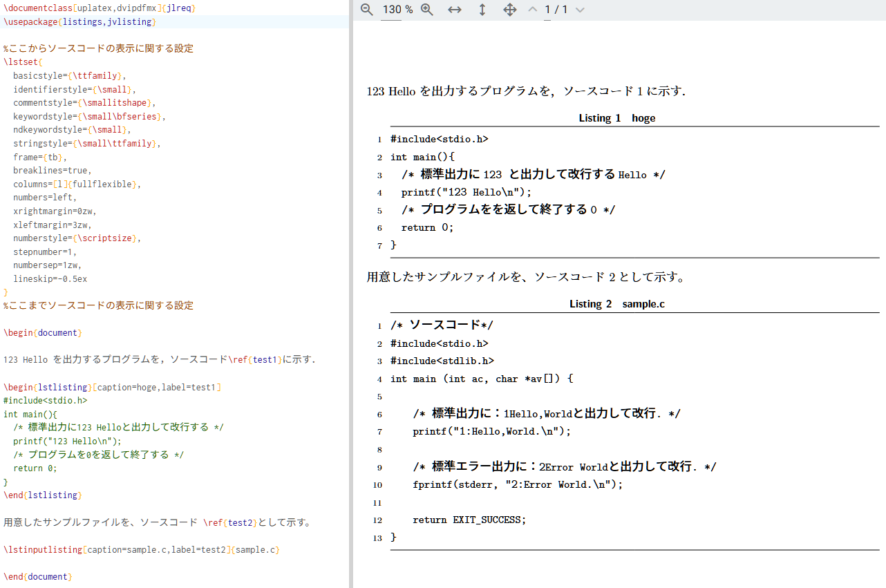This screenshot has height=588, width=886.
Task: Click the \end{document} line
Action: point(37,576)
